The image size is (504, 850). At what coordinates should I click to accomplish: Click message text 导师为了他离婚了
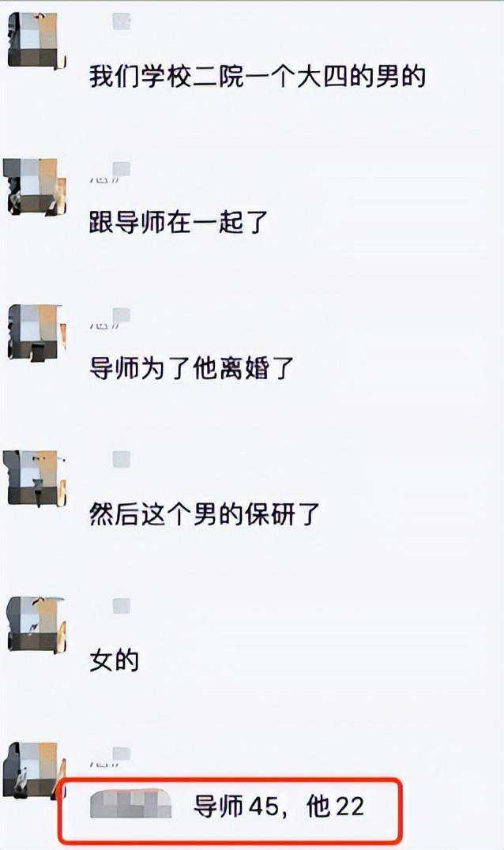(191, 369)
